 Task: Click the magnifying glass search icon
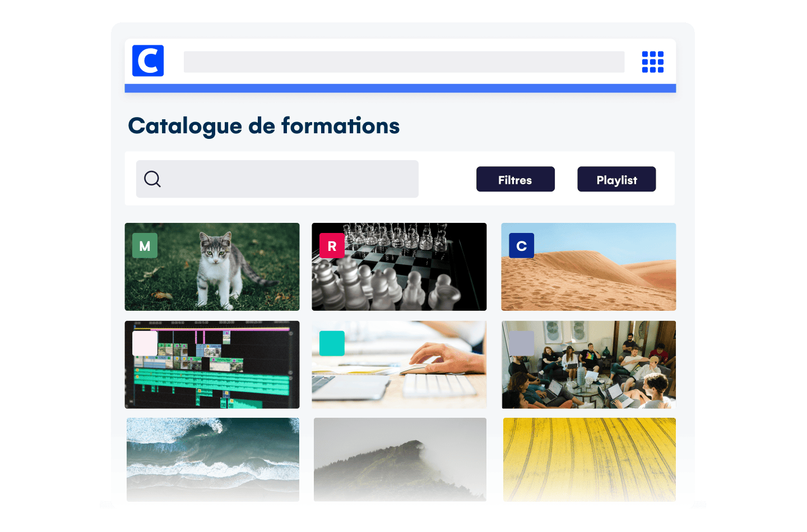click(x=152, y=179)
